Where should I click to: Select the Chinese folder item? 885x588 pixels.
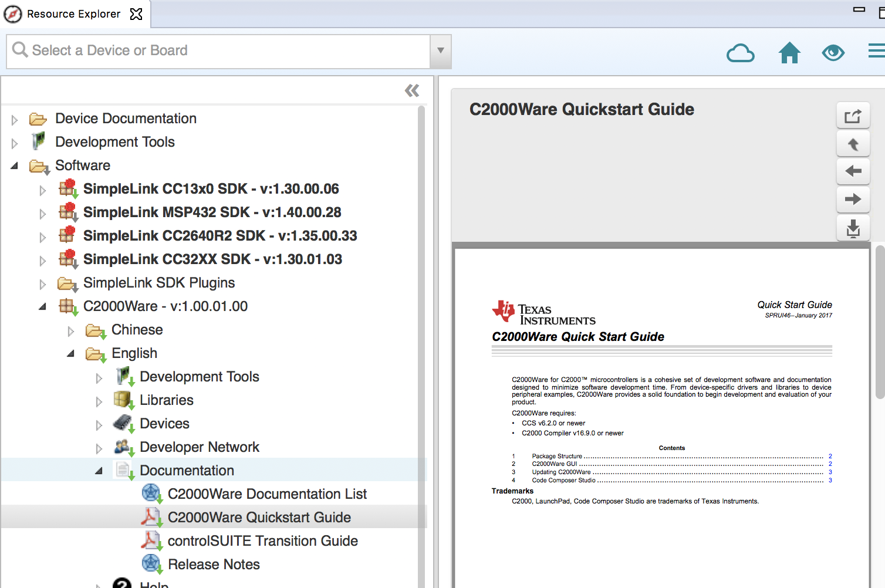137,330
